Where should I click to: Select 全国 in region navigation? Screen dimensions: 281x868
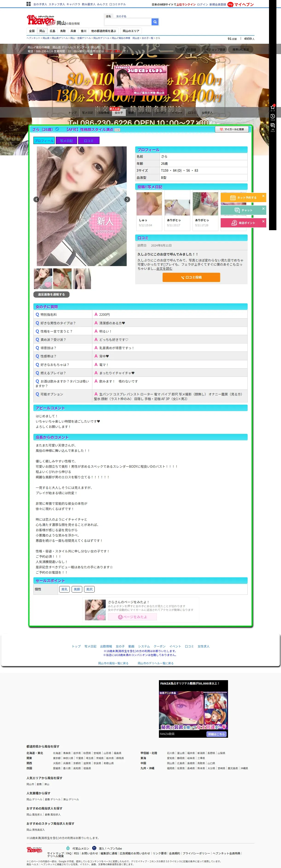pyautogui.click(x=32, y=31)
